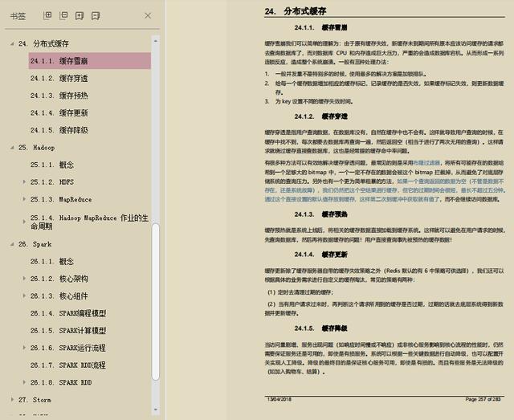Click the bookmarks scrollbar up arrow
Image resolution: width=514 pixels, height=420 pixels.
pyautogui.click(x=156, y=41)
